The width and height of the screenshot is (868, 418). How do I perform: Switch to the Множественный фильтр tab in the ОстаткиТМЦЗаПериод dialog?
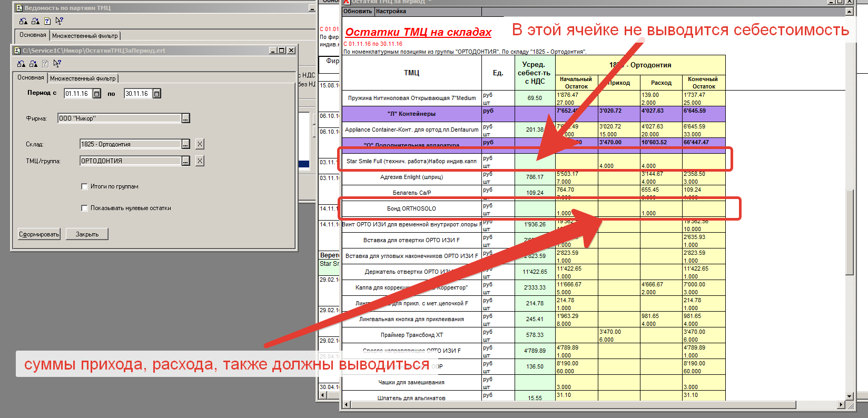[83, 78]
